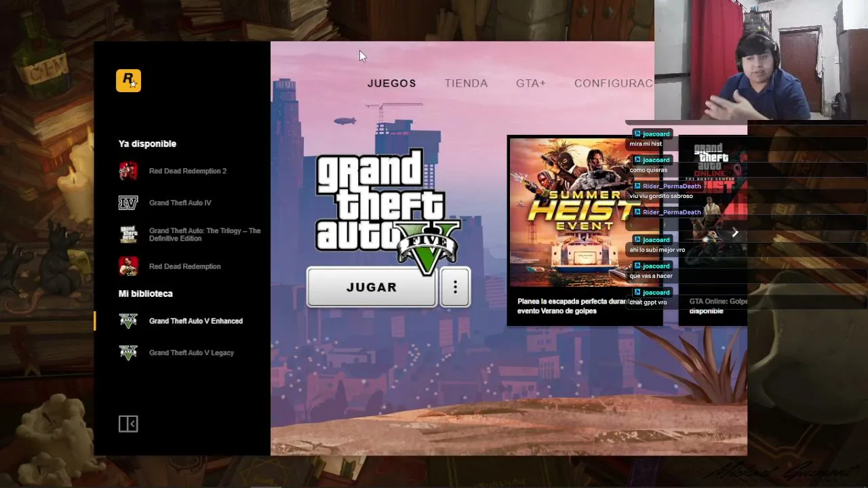Choose the Red Dead Redemption game icon

(x=128, y=266)
